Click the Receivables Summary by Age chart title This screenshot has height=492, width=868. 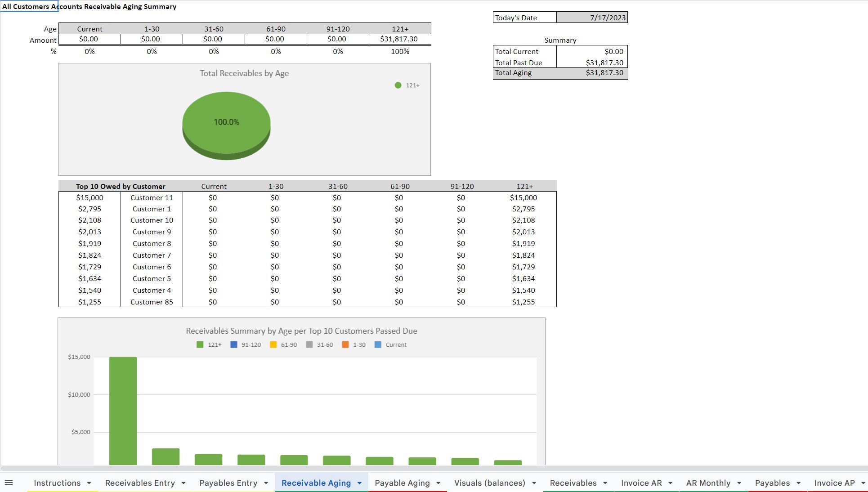[x=301, y=331]
